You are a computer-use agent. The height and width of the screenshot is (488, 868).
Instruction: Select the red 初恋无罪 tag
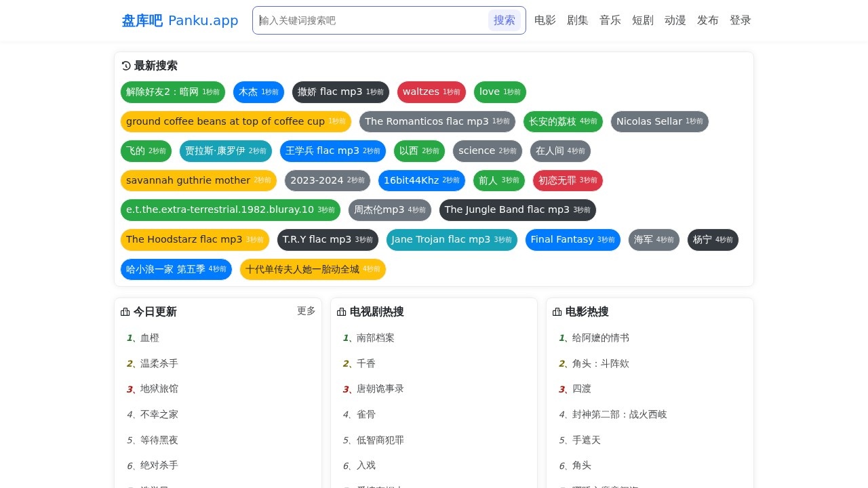pyautogui.click(x=568, y=181)
